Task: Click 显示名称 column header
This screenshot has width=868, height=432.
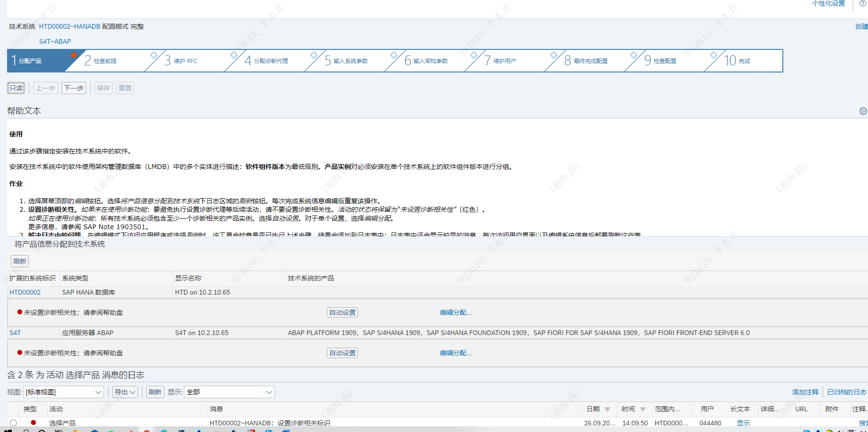Action: [188, 278]
